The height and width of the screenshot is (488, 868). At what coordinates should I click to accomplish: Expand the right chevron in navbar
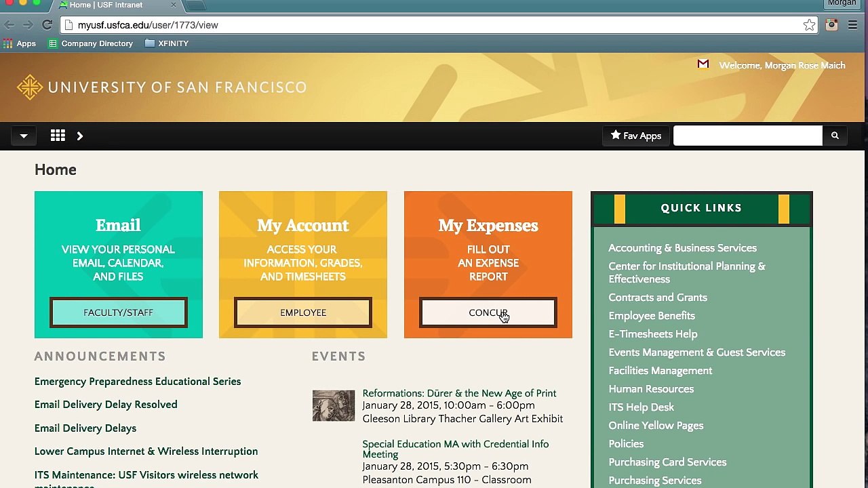pyautogui.click(x=80, y=136)
